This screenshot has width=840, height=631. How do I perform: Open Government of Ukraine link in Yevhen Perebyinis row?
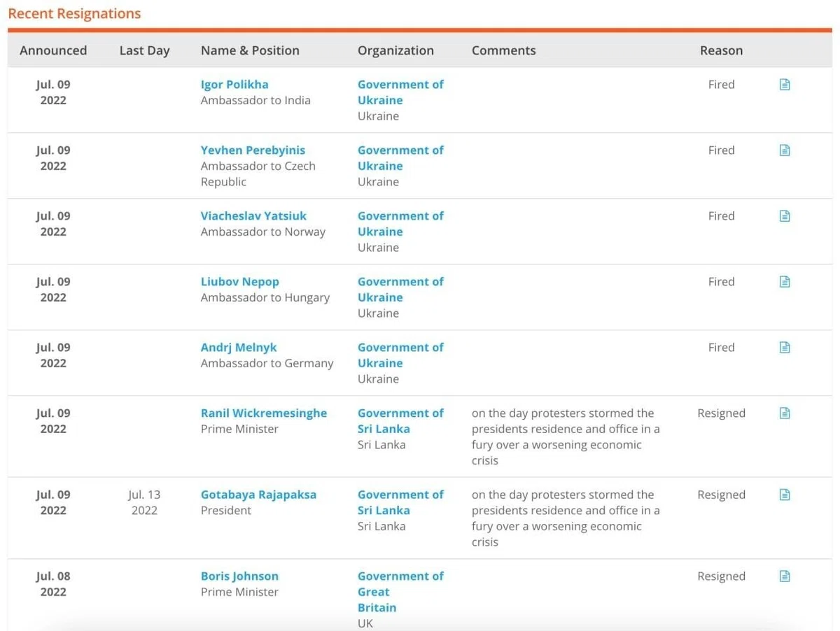[x=400, y=158]
